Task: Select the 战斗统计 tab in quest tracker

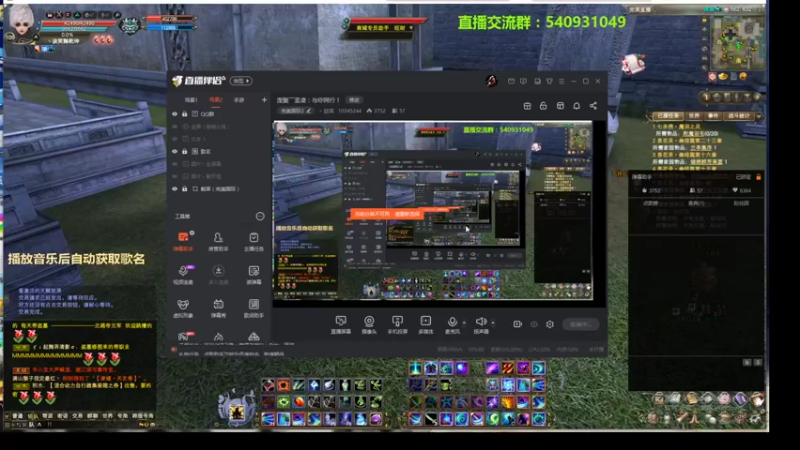Action: click(738, 116)
